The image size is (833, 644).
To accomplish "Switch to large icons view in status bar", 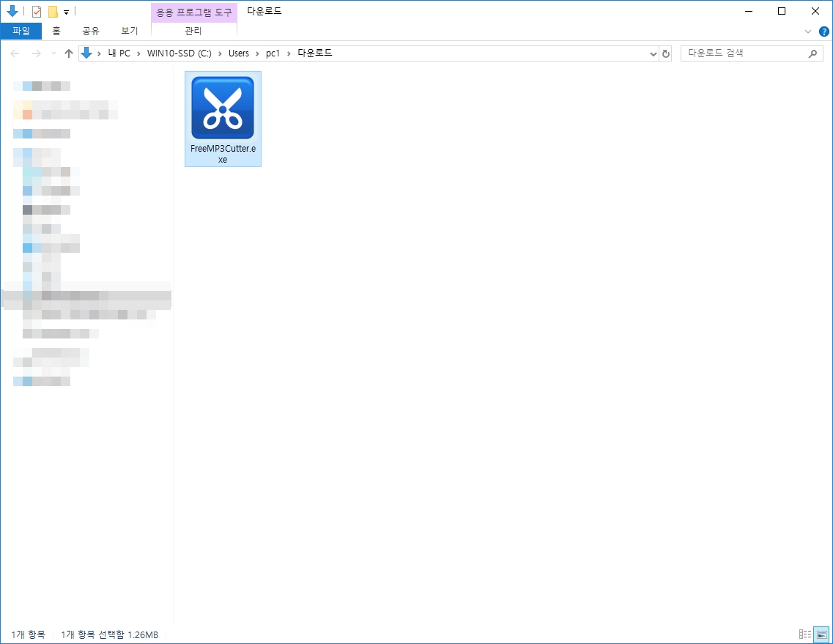I will click(x=821, y=634).
